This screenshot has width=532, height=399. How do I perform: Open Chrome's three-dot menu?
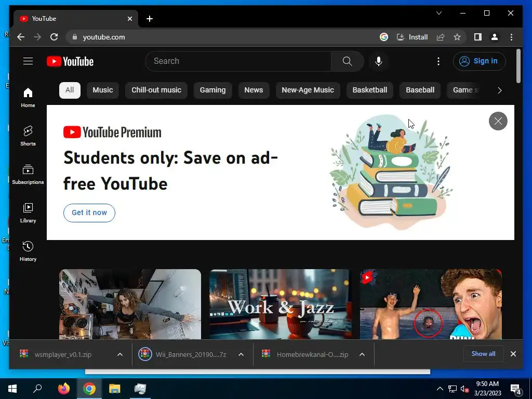pos(511,37)
